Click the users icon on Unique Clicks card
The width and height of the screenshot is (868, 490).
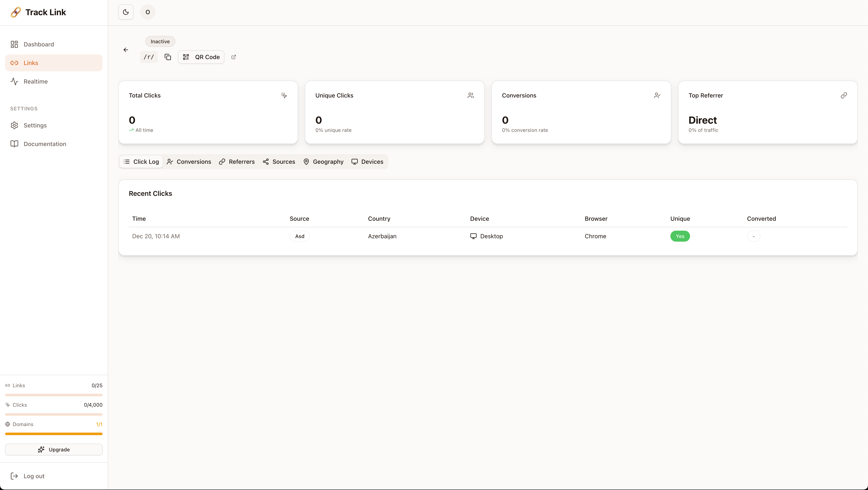coord(470,95)
